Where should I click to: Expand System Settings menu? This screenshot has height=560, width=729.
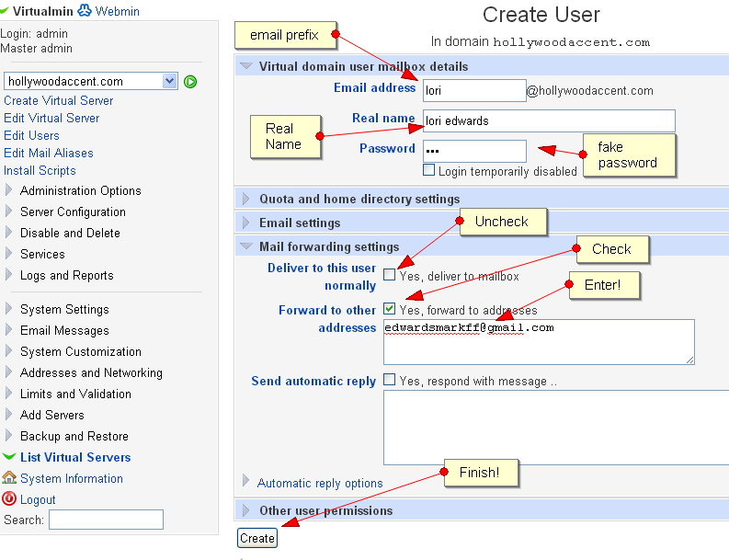coord(9,308)
